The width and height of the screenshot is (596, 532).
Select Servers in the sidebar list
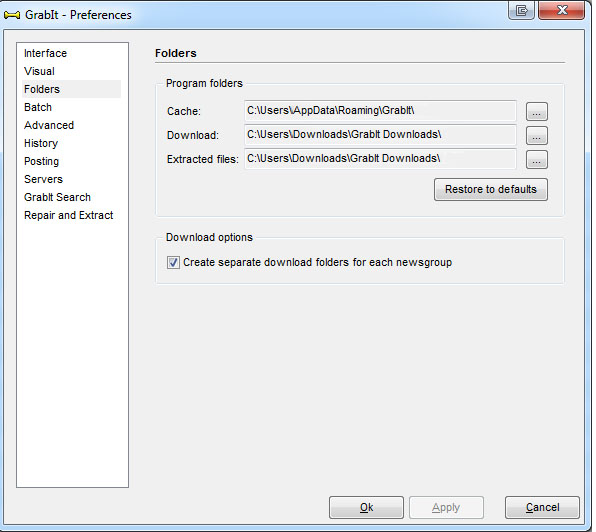pos(43,179)
